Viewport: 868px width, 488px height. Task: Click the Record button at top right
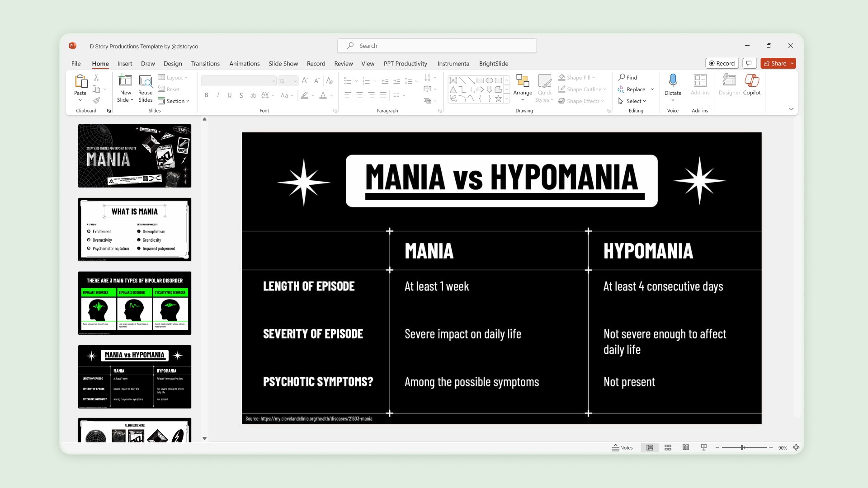point(722,64)
